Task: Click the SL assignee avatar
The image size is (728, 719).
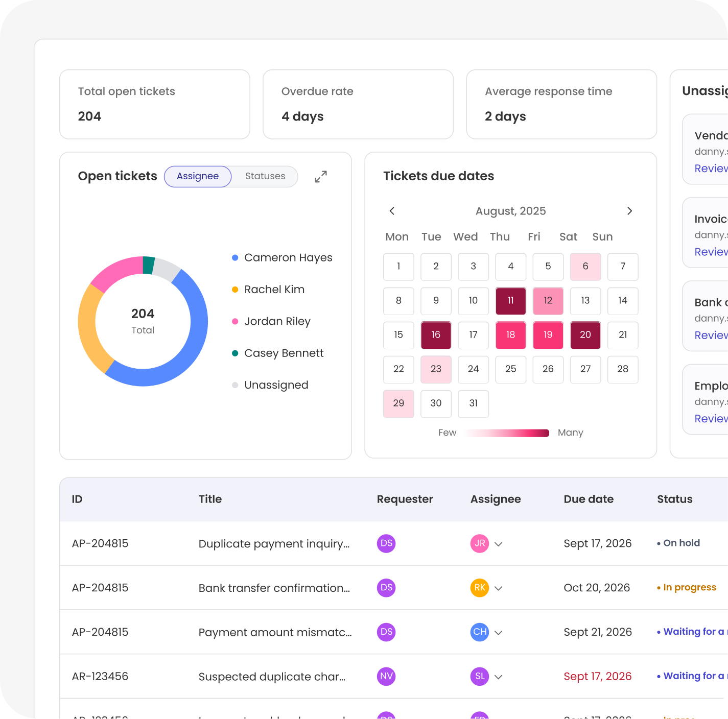Action: point(480,677)
